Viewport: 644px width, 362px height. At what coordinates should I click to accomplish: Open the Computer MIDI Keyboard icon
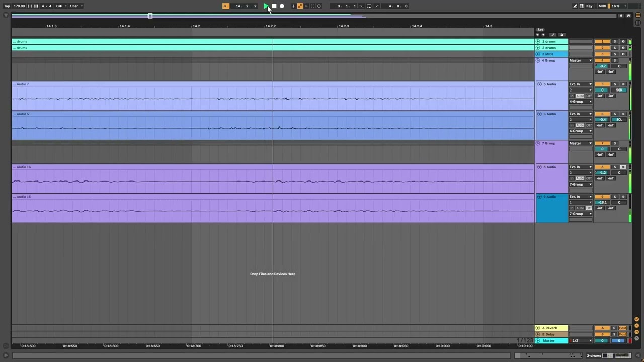click(x=582, y=6)
